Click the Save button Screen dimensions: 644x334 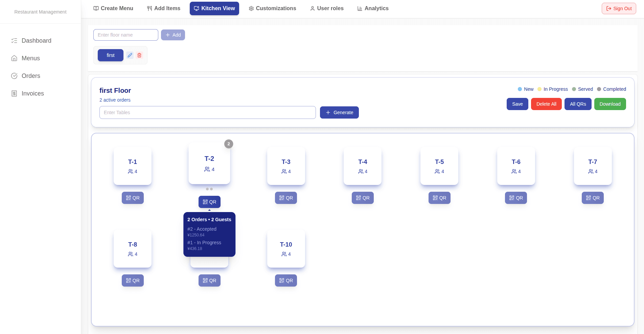pyautogui.click(x=517, y=104)
